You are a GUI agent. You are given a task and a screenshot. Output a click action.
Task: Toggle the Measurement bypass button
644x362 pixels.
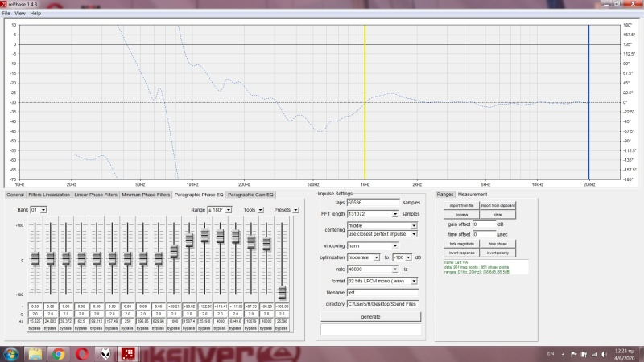pyautogui.click(x=462, y=215)
